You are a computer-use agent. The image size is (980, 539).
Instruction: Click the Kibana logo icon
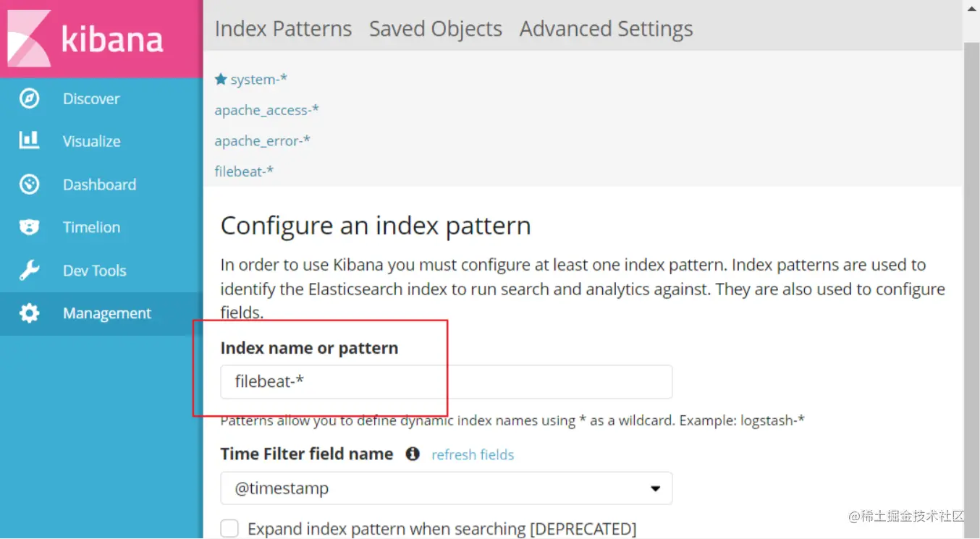tap(29, 38)
